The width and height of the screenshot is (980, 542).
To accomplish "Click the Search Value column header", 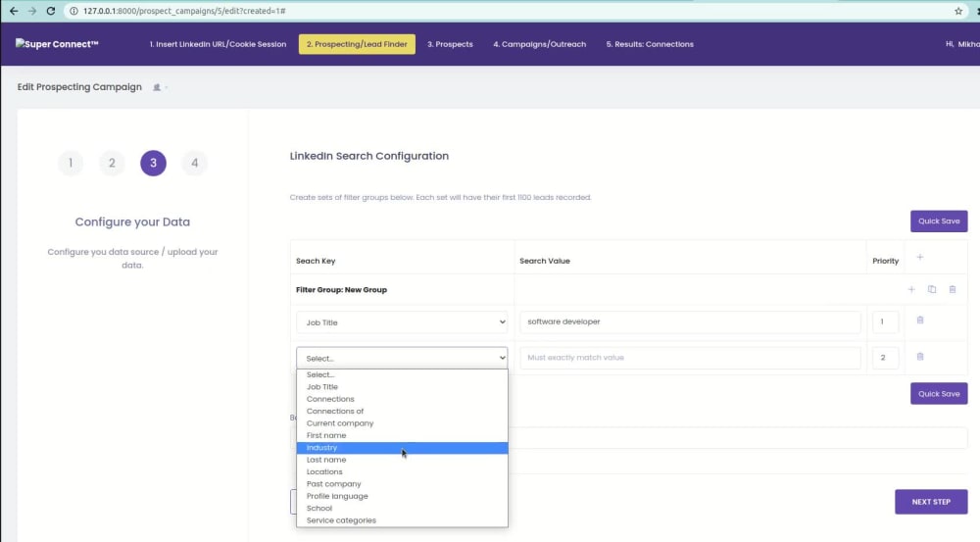I will click(544, 261).
